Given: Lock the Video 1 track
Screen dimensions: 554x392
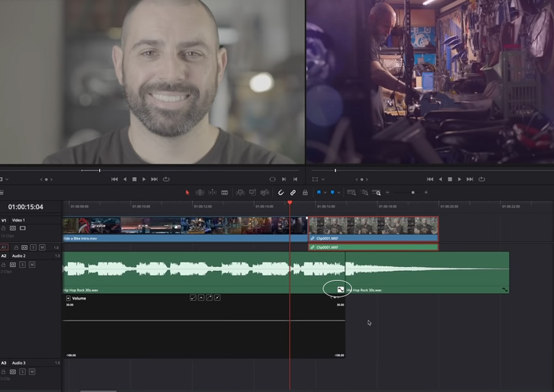Looking at the screenshot, I should tap(4, 229).
